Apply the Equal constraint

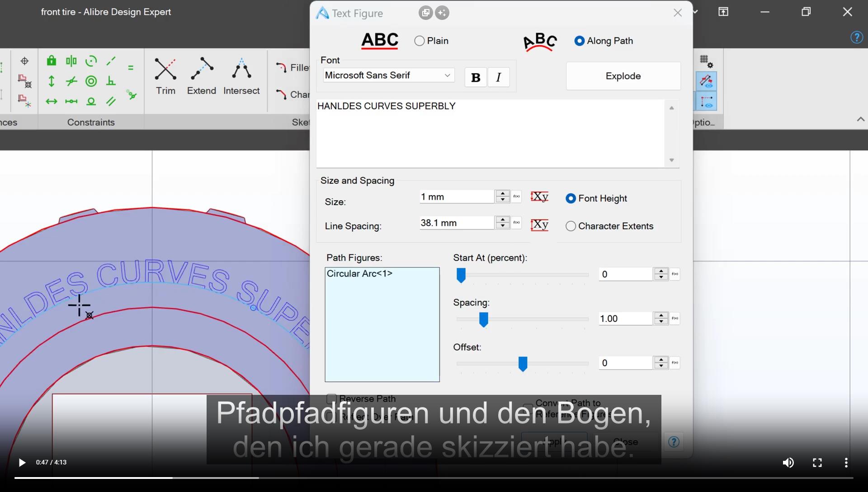click(131, 68)
